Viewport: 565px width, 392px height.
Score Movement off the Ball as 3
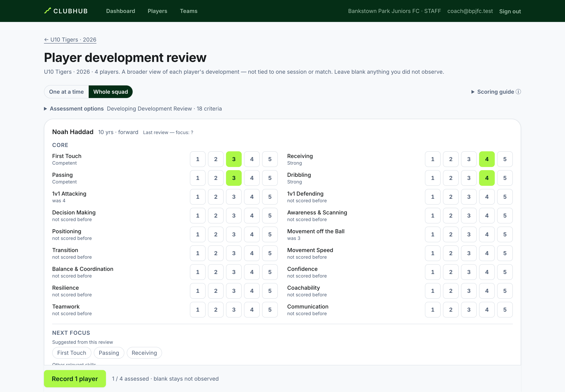click(469, 234)
